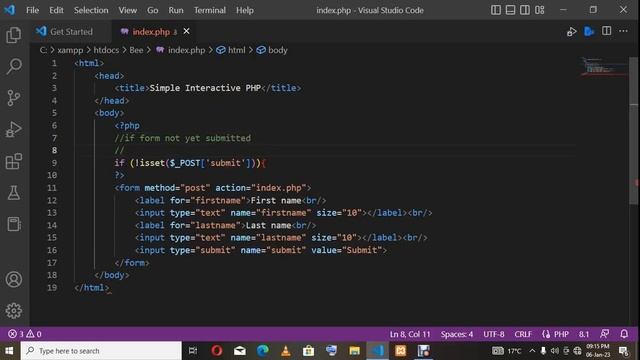
Task: Click line number 9 in gutter
Action: 54,163
